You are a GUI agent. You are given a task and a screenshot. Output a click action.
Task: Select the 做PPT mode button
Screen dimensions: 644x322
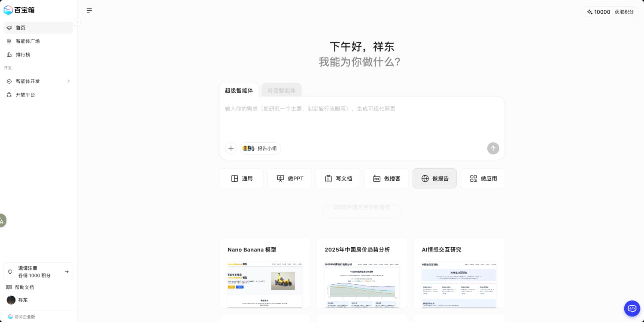point(289,178)
